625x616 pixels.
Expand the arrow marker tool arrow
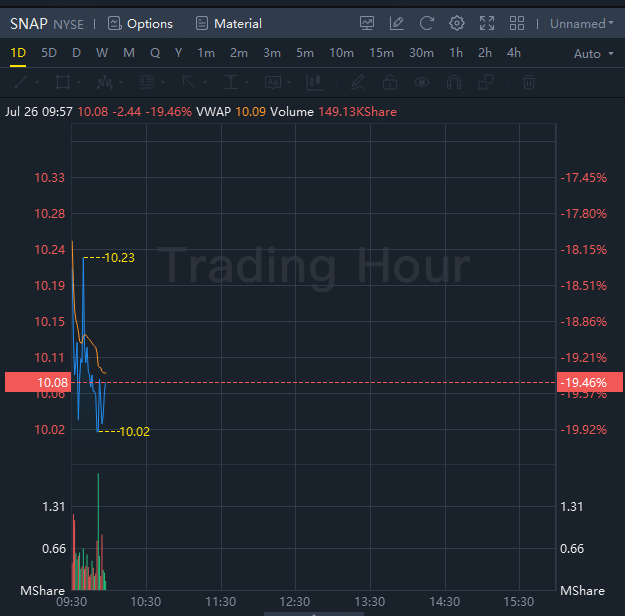click(x=205, y=83)
